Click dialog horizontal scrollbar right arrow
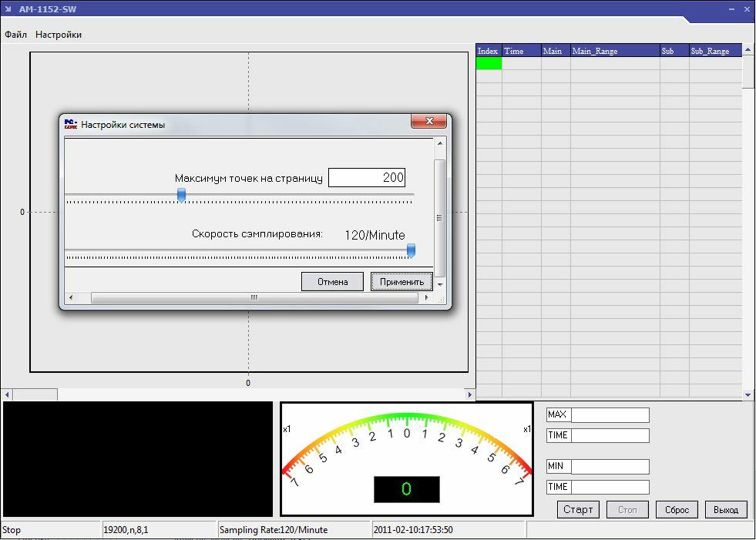 coord(428,298)
